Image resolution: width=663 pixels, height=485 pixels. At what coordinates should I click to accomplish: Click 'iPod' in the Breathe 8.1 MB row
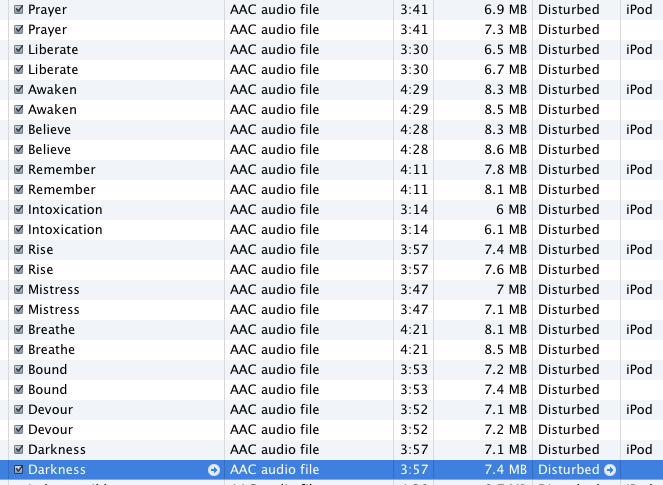click(639, 329)
